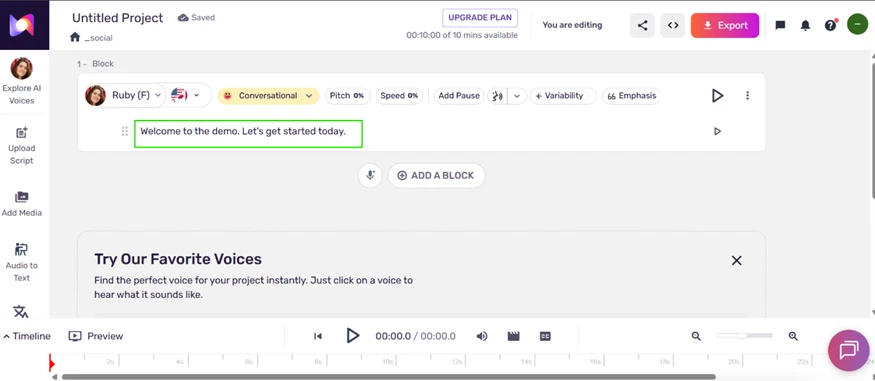
Task: Expand the Conversational style dropdown
Action: pyautogui.click(x=268, y=95)
